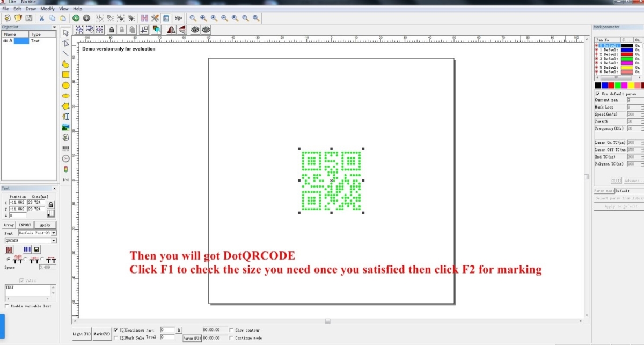The image size is (644, 345).
Task: Uncheck Use default param checkbox
Action: (598, 94)
